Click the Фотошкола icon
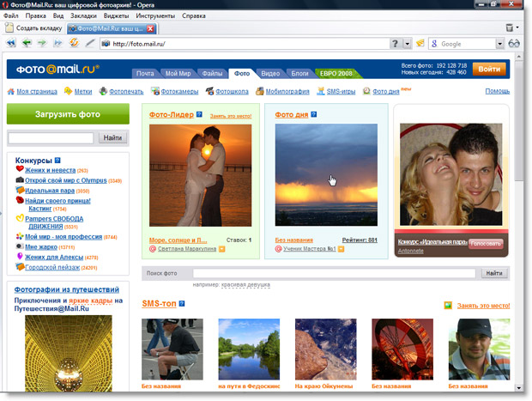Screen dimensions: 532x401 209,91
